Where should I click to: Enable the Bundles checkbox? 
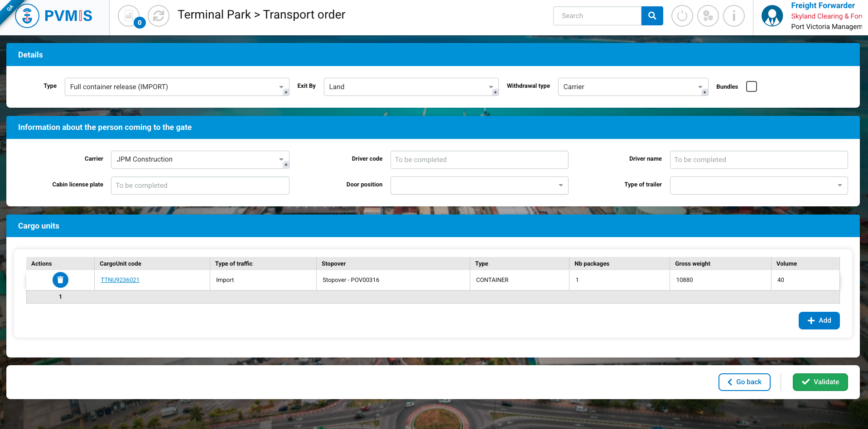[x=751, y=86]
